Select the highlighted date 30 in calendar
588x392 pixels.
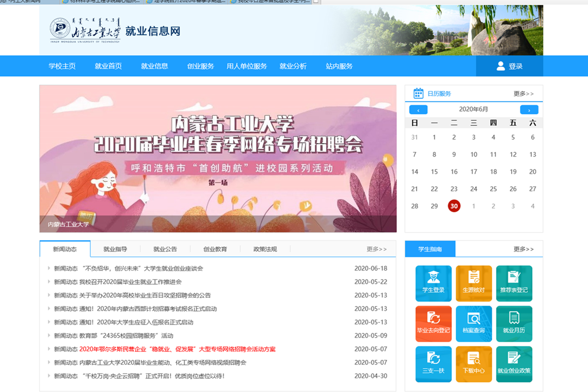(454, 206)
